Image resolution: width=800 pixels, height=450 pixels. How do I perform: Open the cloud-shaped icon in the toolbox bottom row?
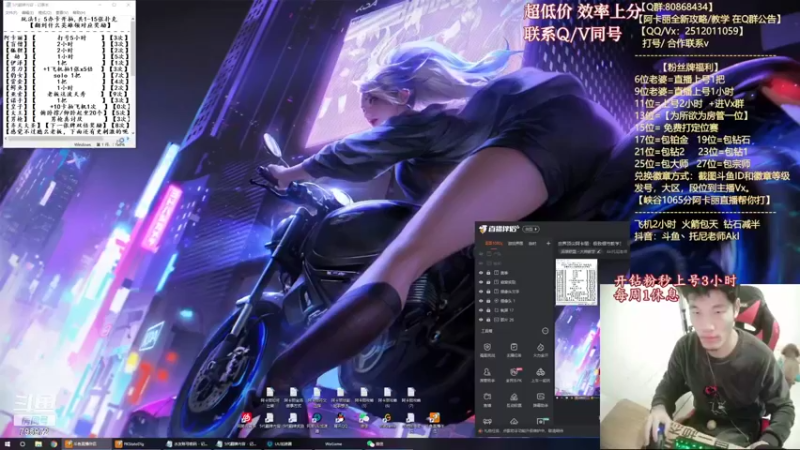[514, 421]
